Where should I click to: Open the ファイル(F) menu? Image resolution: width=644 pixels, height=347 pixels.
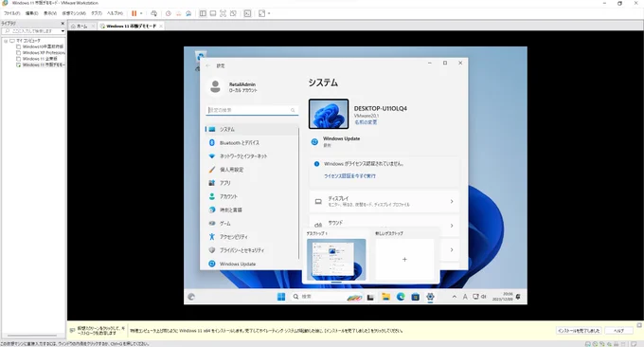coord(12,13)
